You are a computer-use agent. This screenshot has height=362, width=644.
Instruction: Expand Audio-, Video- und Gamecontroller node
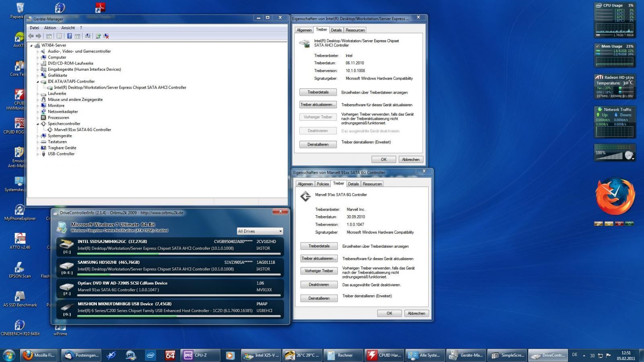[38, 51]
